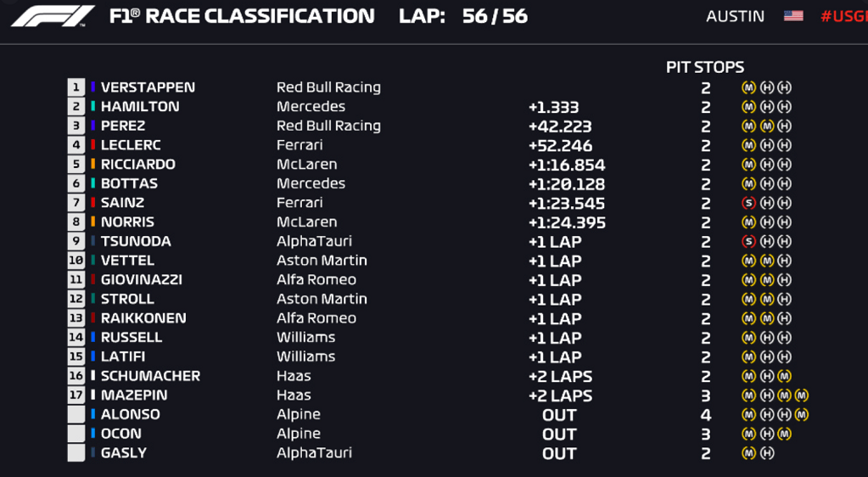Click Mazepin's last medium tyre icon
Screen dimensions: 868x477
801,396
